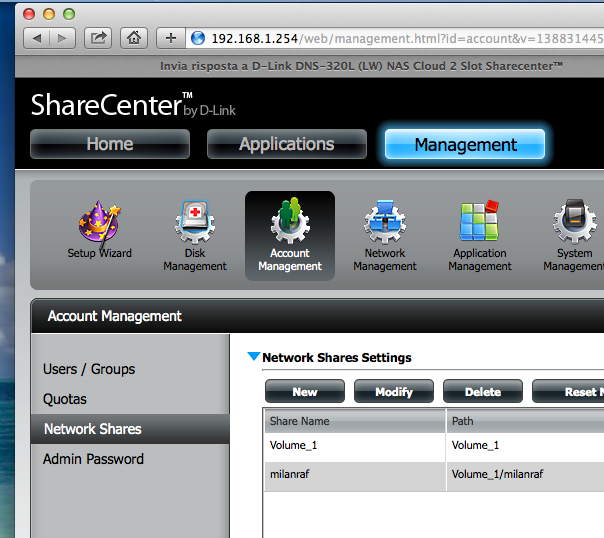Collapse the Network Shares Settings section
604x538 pixels.
(x=253, y=356)
